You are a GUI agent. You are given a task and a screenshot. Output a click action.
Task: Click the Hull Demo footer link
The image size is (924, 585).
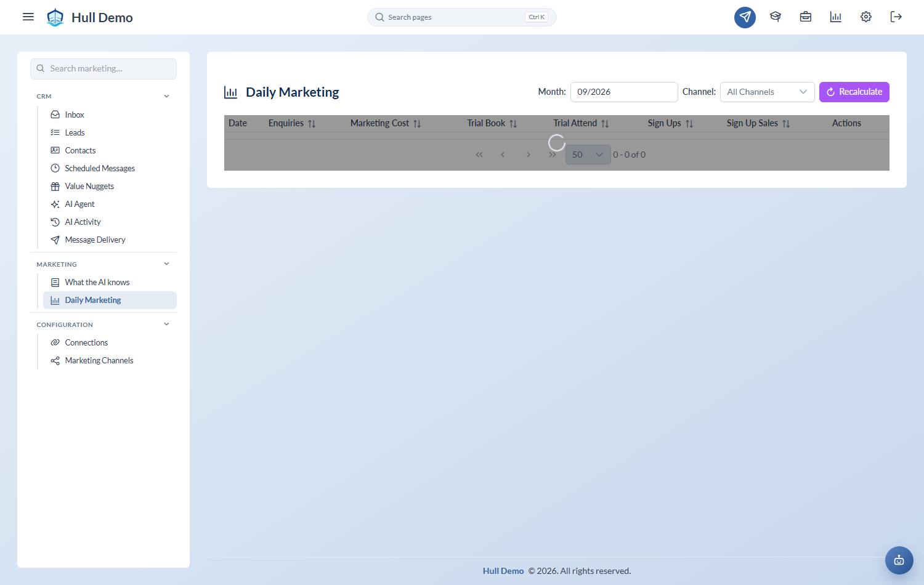point(503,571)
